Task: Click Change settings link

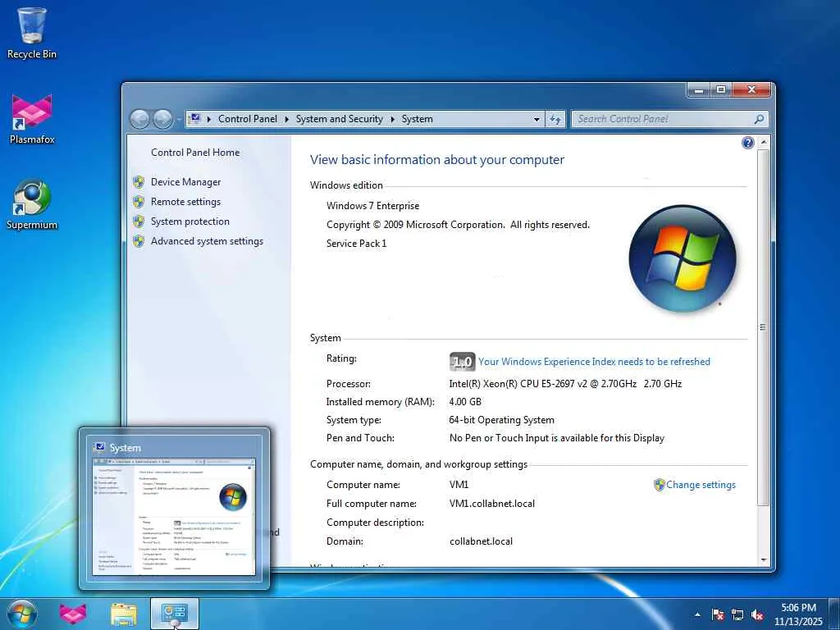Action: [701, 485]
